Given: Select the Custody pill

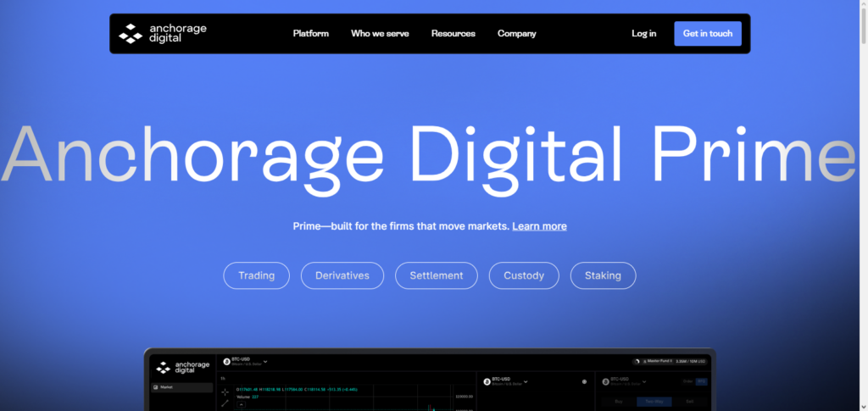Looking at the screenshot, I should pos(524,275).
